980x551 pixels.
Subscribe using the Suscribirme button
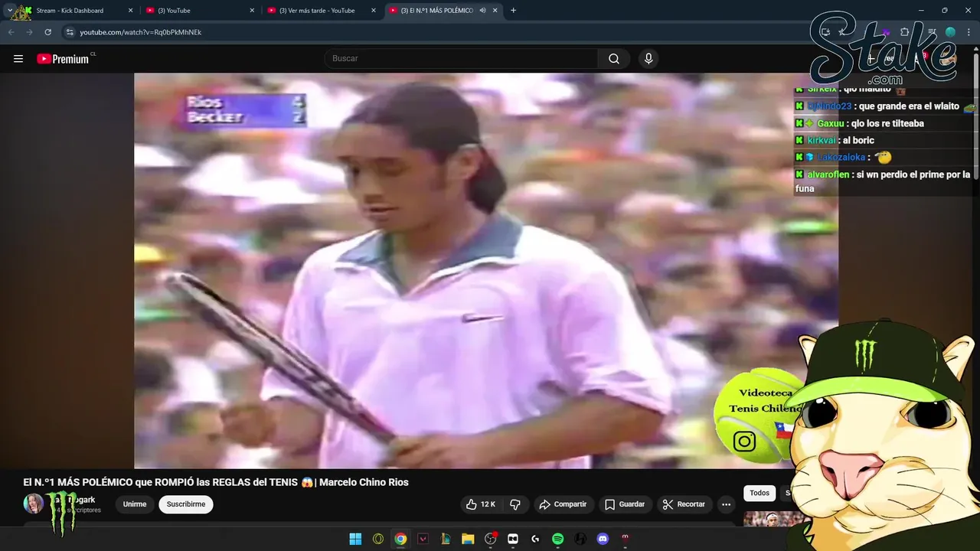(x=186, y=504)
